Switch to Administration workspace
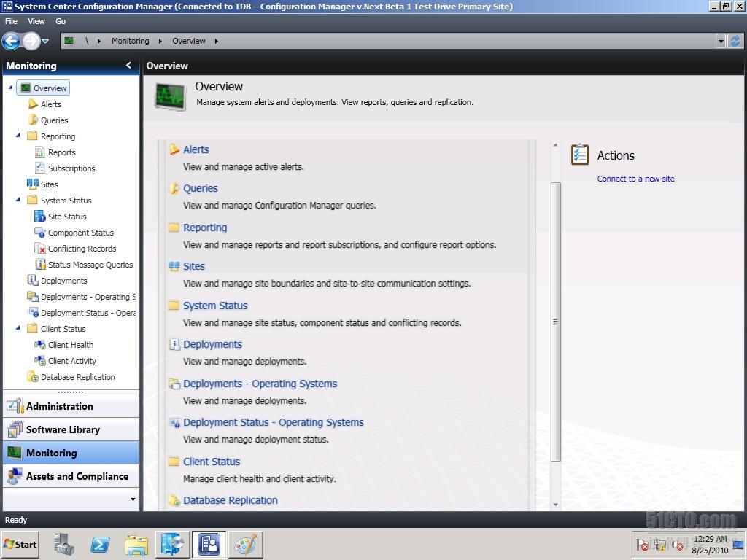The width and height of the screenshot is (747, 560). (71, 406)
